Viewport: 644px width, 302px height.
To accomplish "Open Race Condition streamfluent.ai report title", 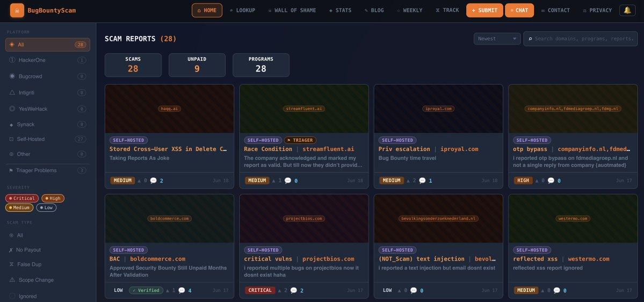I will click(x=299, y=149).
